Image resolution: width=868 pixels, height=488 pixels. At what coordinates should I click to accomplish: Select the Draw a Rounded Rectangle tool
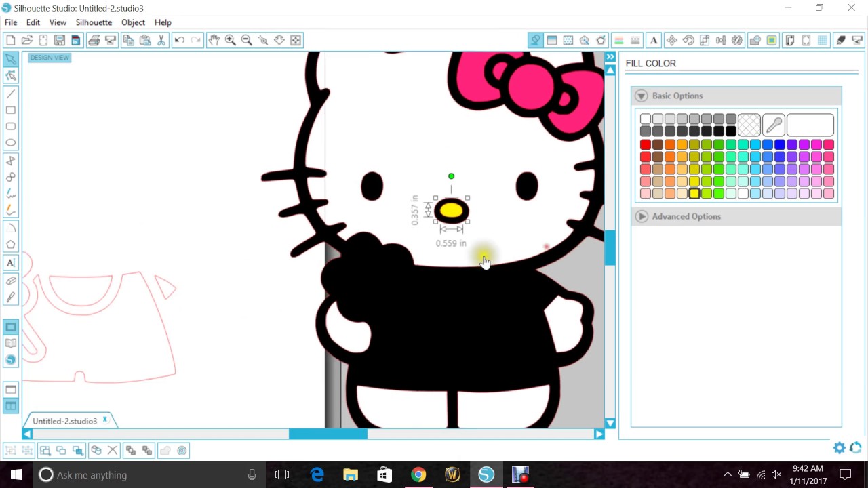[x=11, y=126]
